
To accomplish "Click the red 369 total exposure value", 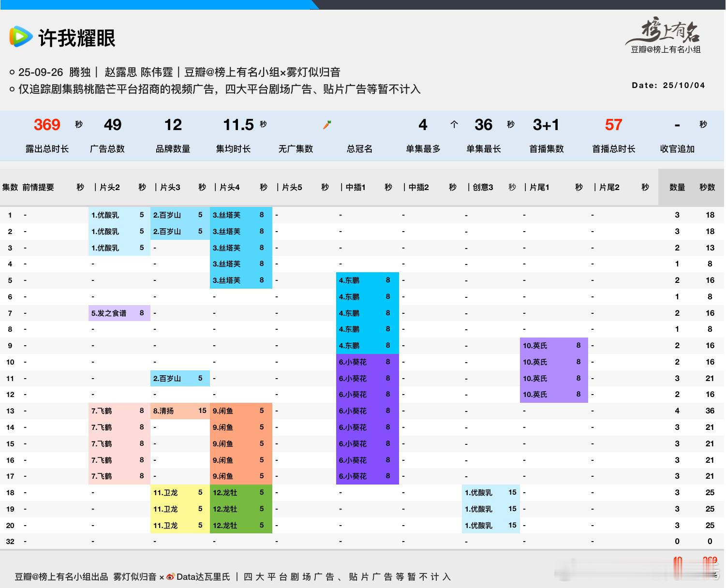I will 47,125.
